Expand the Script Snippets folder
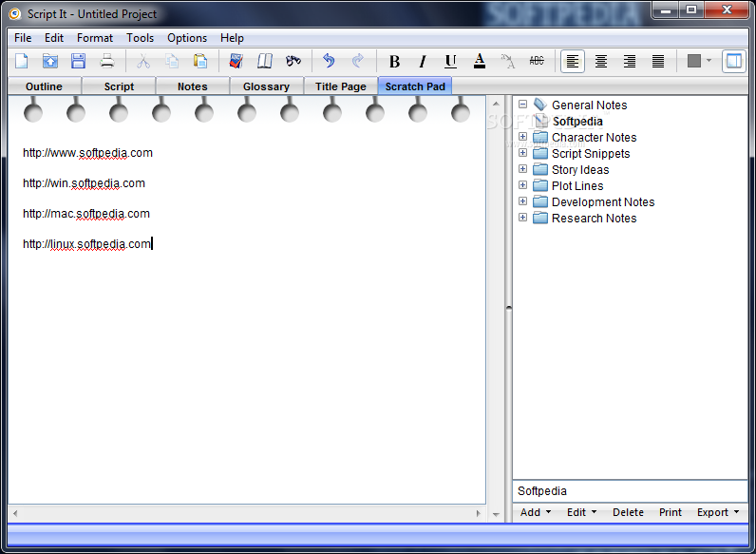The height and width of the screenshot is (554, 756). click(522, 152)
